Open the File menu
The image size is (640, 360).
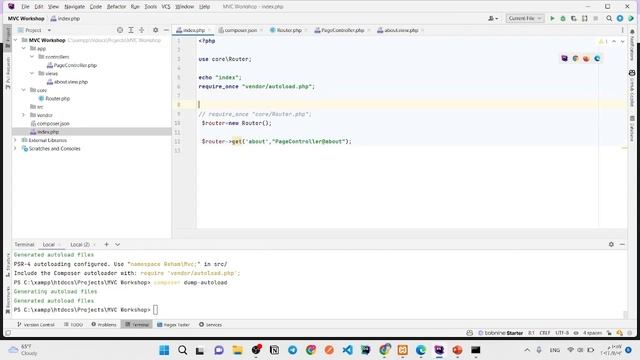click(25, 7)
